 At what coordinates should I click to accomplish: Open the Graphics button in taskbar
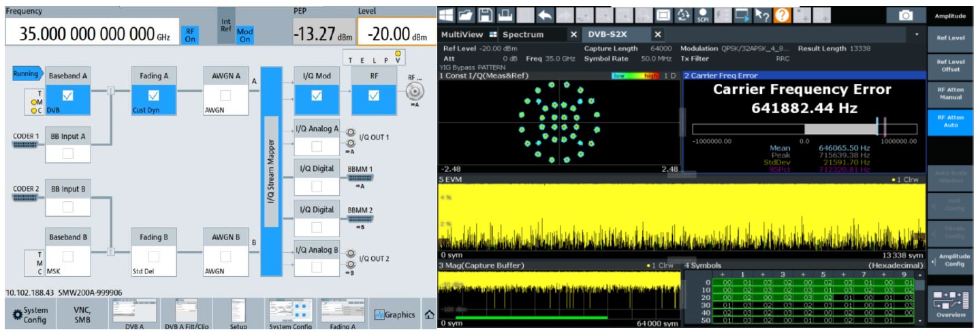pyautogui.click(x=394, y=315)
